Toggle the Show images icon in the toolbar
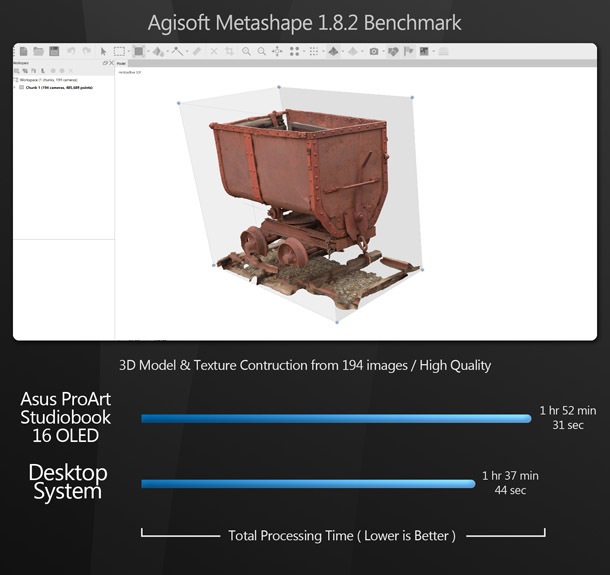Viewport: 610px width, 575px height. pyautogui.click(x=424, y=51)
